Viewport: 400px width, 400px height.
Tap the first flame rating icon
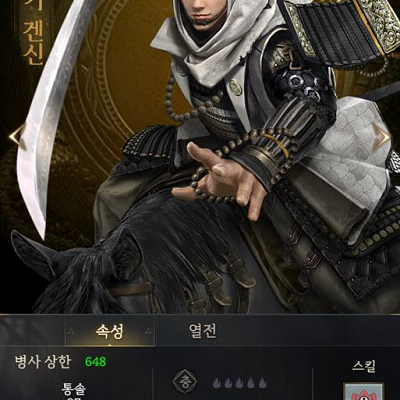217,383
